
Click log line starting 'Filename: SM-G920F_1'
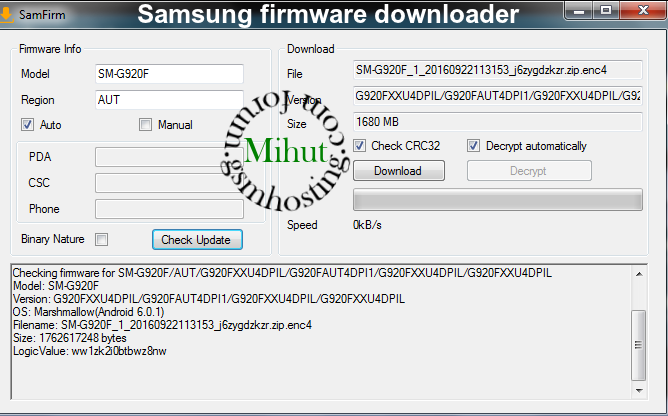(162, 325)
